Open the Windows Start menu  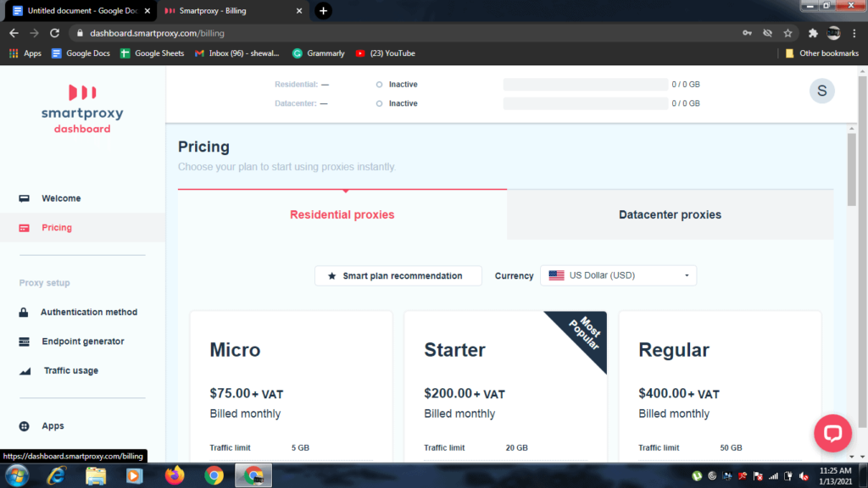pyautogui.click(x=17, y=476)
